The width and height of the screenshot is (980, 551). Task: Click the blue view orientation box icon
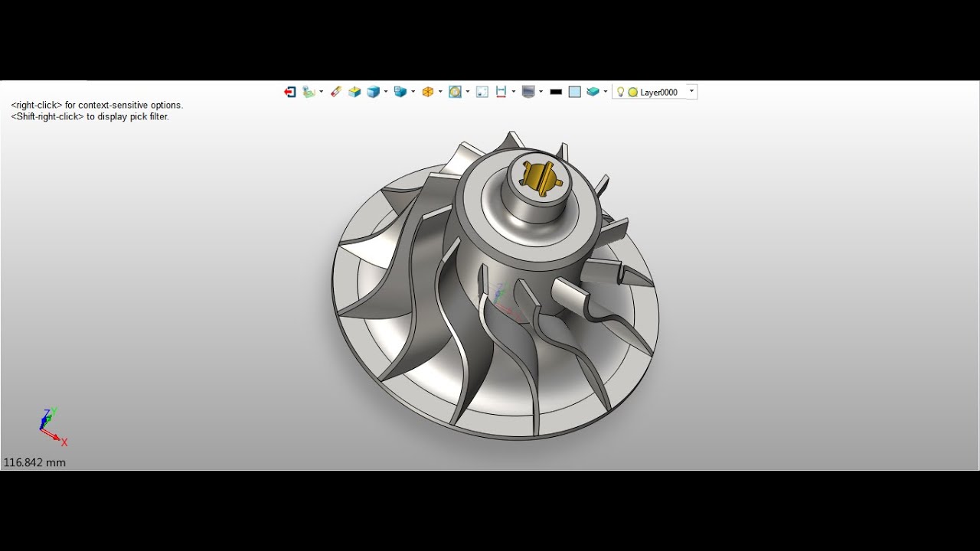(x=400, y=92)
